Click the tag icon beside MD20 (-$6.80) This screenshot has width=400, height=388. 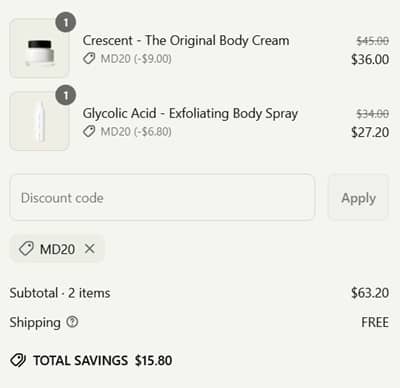[x=89, y=131]
